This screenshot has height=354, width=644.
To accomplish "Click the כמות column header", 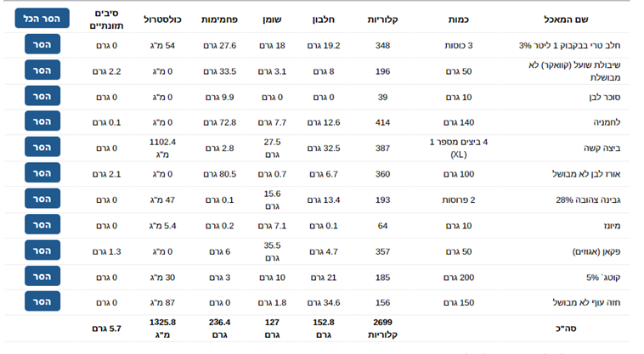I will 458,20.
